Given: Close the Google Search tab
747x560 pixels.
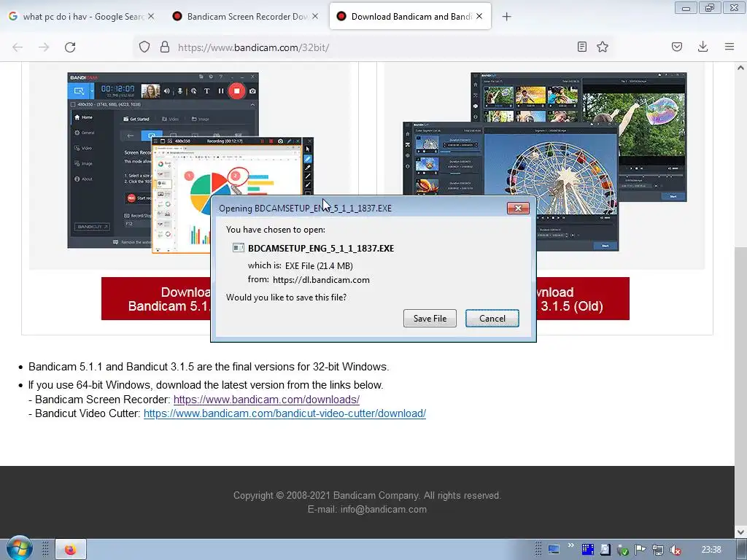Looking at the screenshot, I should tap(151, 16).
